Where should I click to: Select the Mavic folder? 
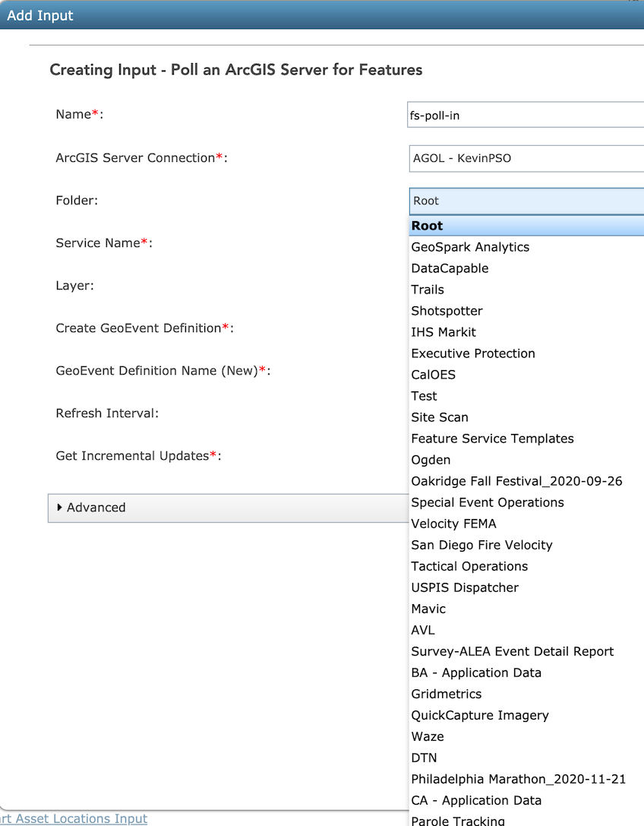click(x=526, y=609)
